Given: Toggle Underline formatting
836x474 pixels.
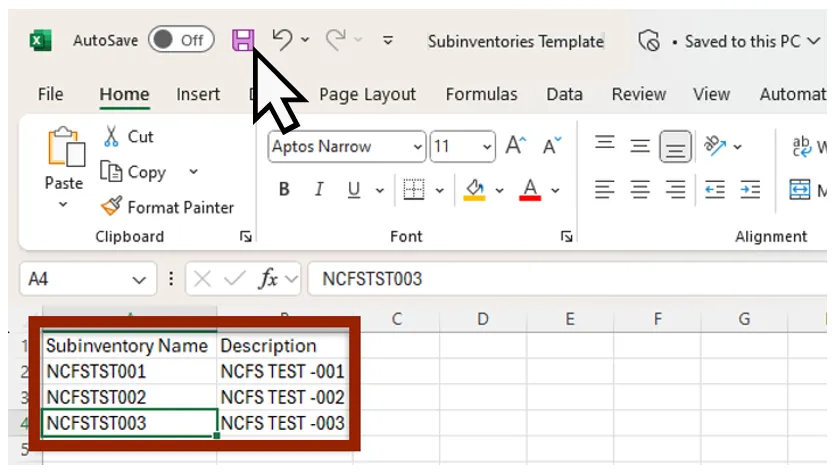Looking at the screenshot, I should tap(353, 190).
